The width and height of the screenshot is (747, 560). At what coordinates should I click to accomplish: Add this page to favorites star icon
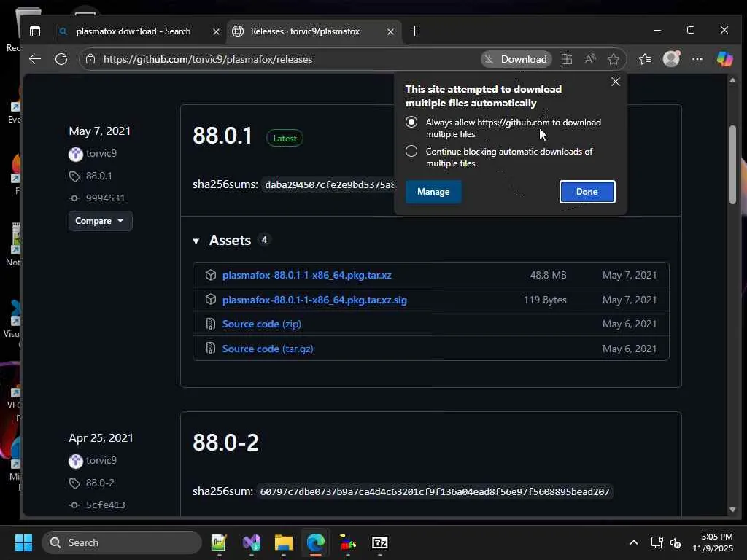click(614, 59)
